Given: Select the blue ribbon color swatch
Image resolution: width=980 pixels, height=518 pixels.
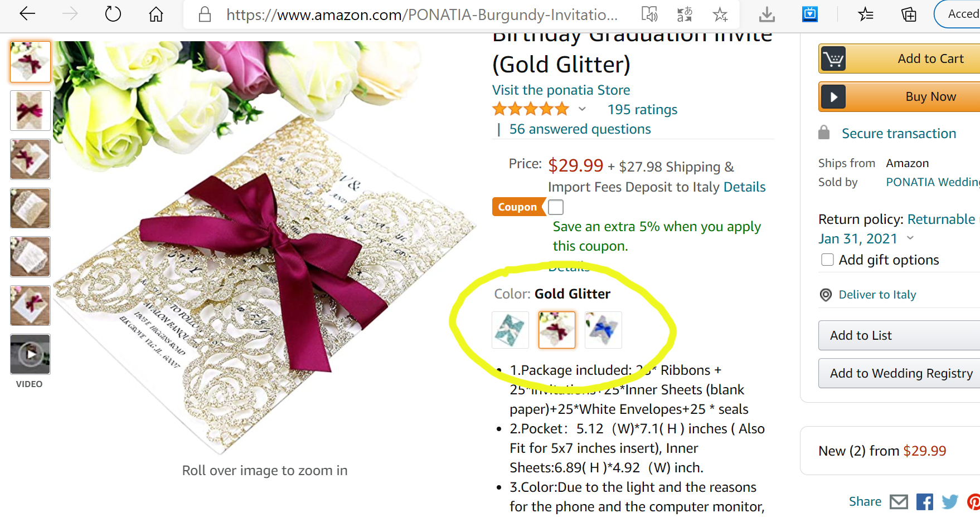Looking at the screenshot, I should click(x=603, y=330).
